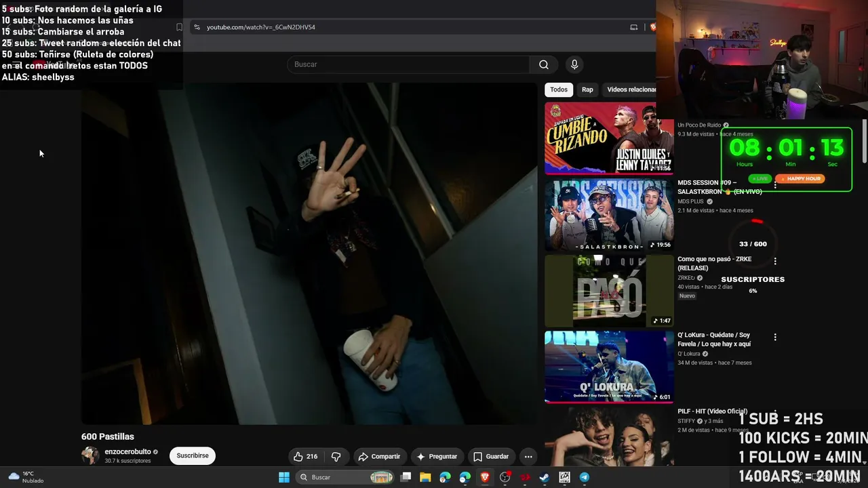Click the page vertical scrollbar
The width and height of the screenshot is (868, 488).
coord(865,142)
